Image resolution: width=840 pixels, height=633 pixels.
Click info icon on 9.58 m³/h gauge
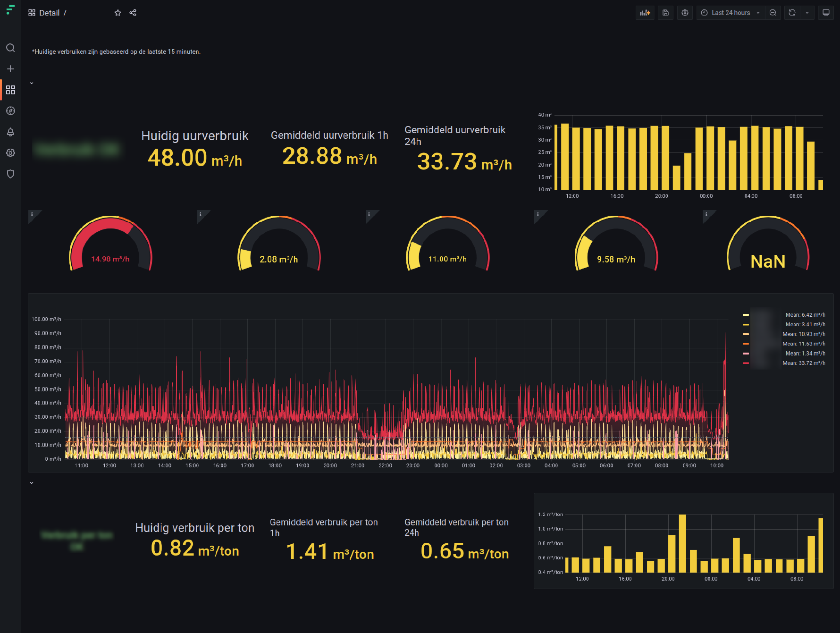538,214
